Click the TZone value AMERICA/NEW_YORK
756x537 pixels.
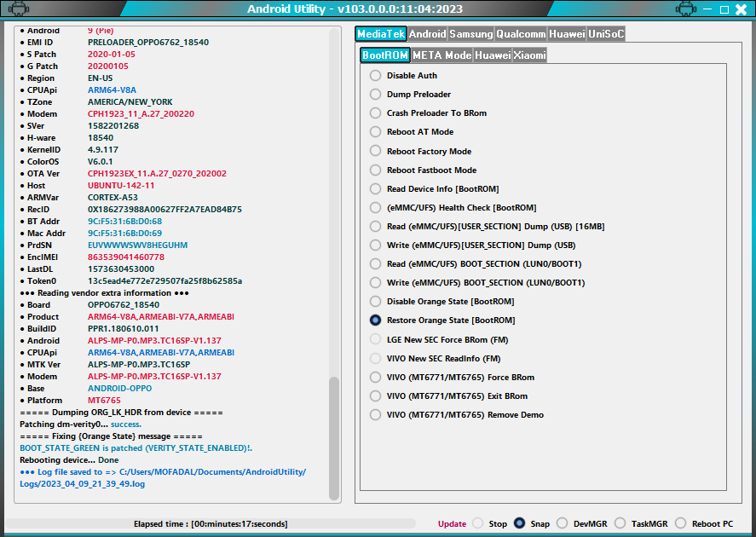(x=130, y=102)
